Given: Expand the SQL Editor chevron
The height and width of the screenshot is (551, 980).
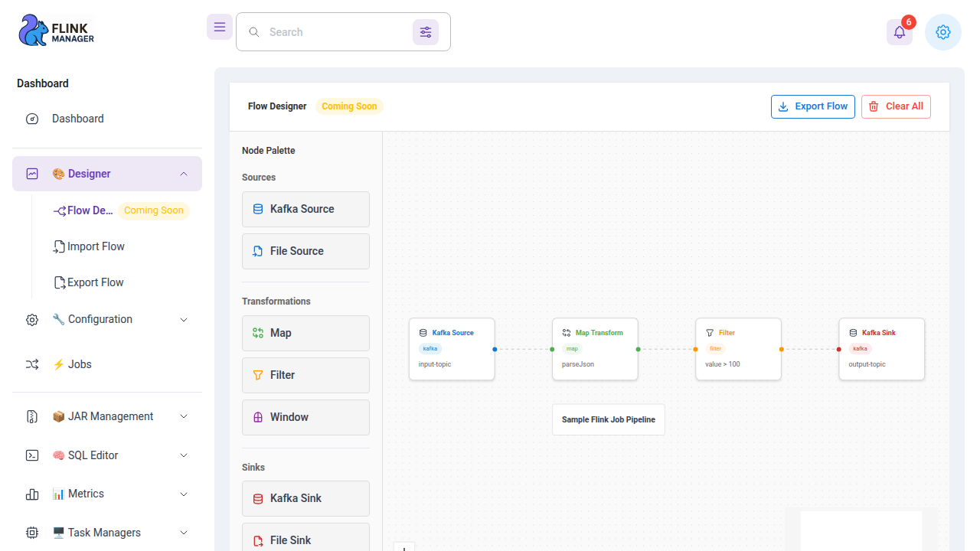Looking at the screenshot, I should pos(184,455).
